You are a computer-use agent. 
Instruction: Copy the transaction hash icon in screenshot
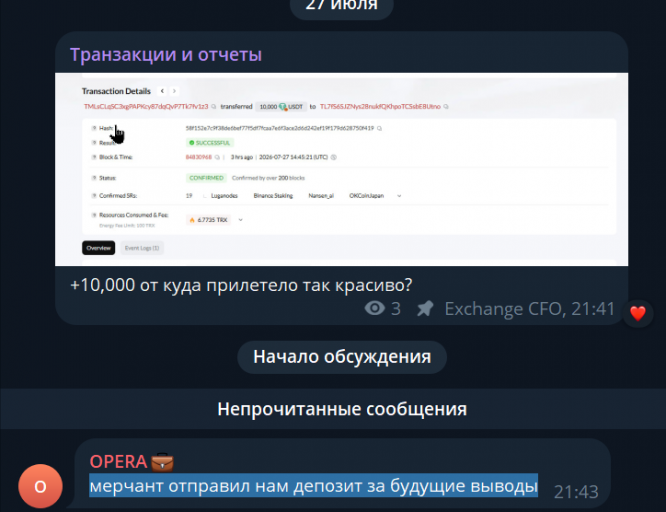click(379, 128)
